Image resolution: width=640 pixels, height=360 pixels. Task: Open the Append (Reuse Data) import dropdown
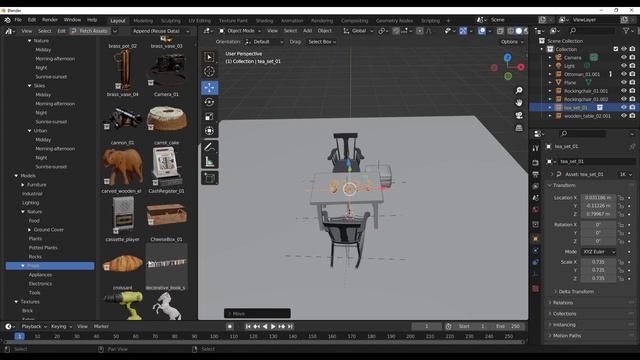point(161,31)
